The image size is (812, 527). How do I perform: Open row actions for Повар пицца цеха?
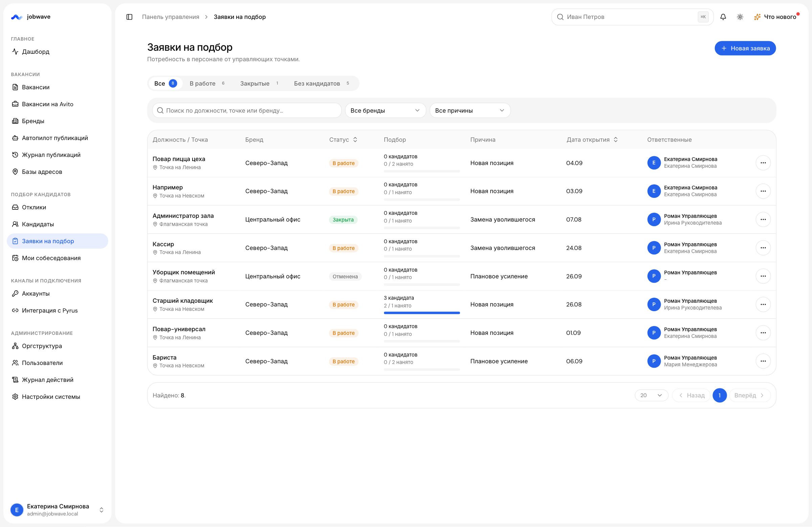pyautogui.click(x=763, y=163)
